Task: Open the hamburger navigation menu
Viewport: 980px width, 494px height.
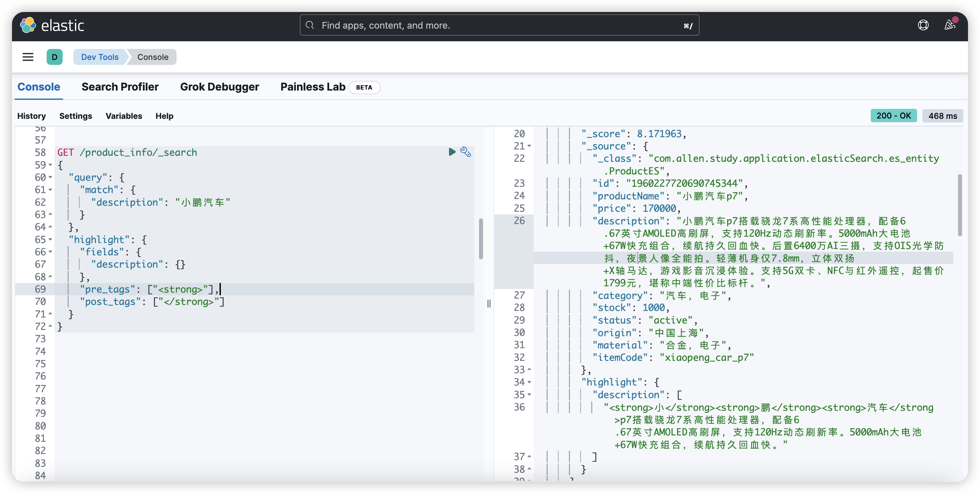Action: [x=28, y=57]
